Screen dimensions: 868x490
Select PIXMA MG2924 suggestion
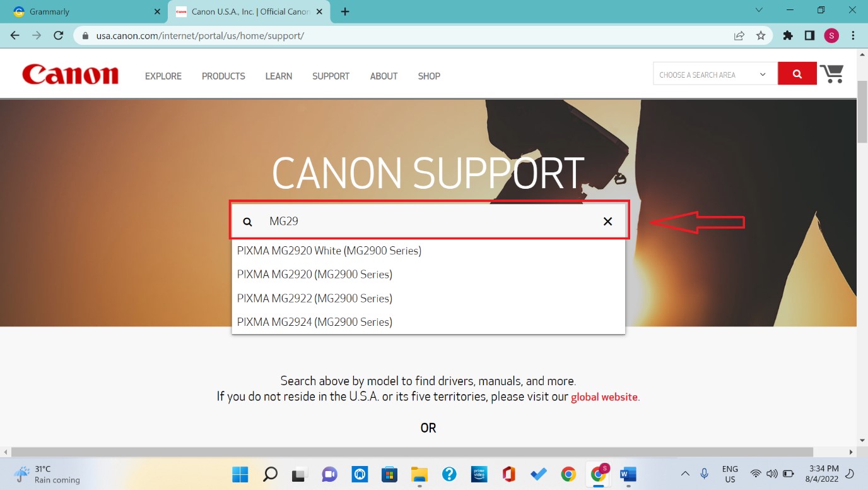click(428, 322)
